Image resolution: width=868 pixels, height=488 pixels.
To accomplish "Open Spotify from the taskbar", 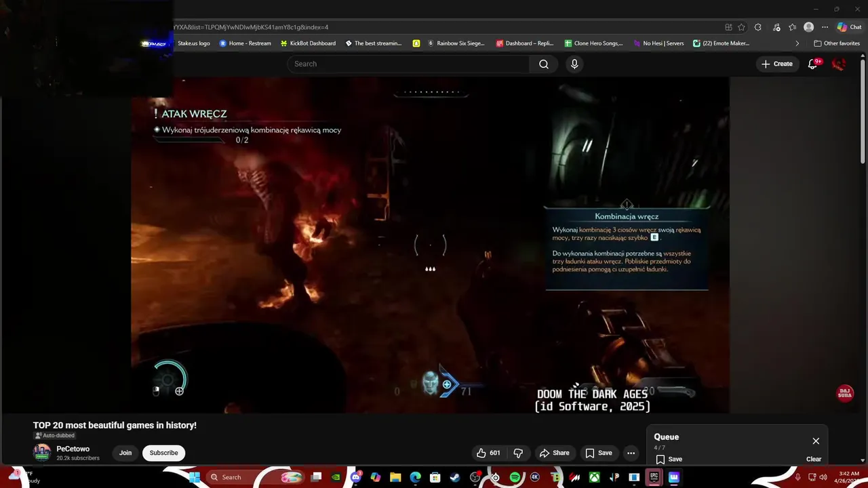I will pyautogui.click(x=515, y=477).
